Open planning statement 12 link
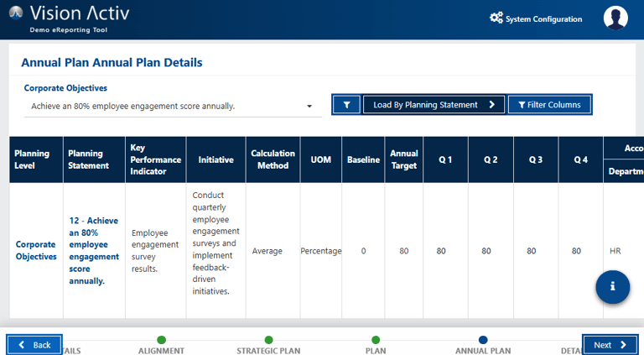The height and width of the screenshot is (355, 644). point(94,251)
